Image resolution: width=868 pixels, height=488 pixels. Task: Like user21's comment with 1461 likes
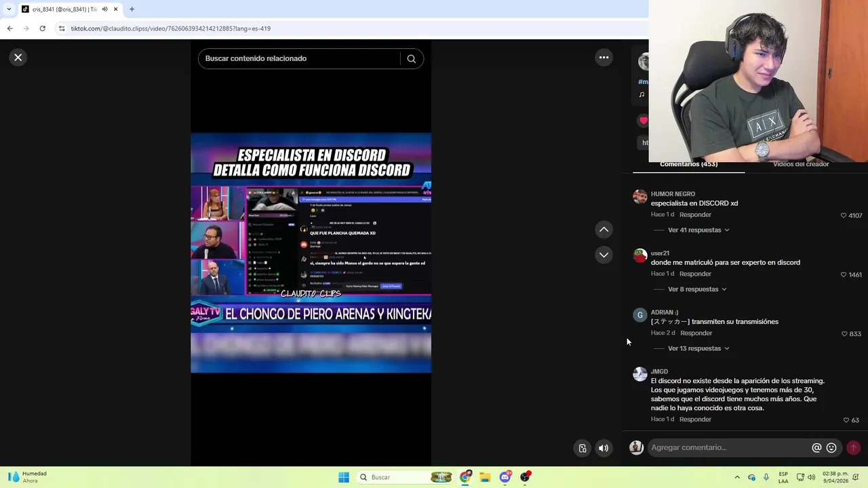click(x=844, y=274)
